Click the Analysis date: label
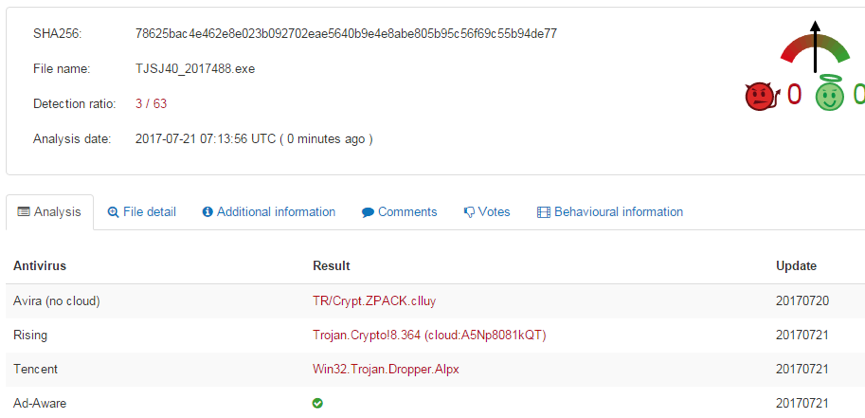Viewport: 865px width, 418px height. point(72,139)
